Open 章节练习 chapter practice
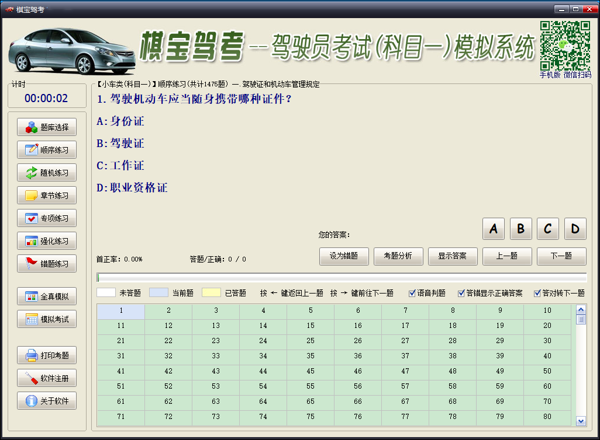This screenshot has width=600, height=440. pos(46,196)
